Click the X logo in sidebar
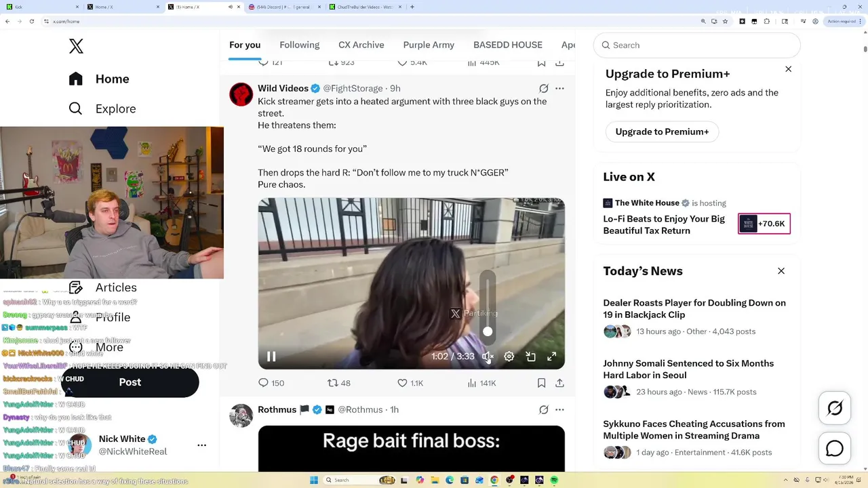 pos(76,46)
